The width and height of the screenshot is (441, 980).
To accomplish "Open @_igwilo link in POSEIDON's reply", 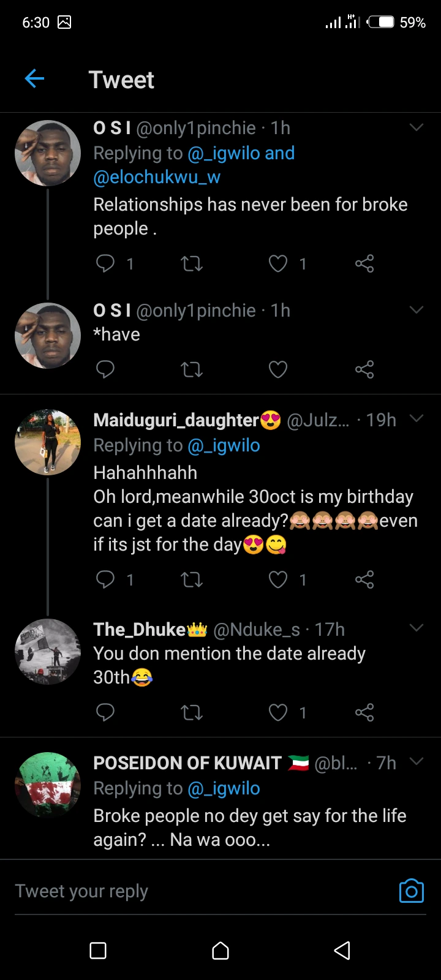I will click(224, 788).
